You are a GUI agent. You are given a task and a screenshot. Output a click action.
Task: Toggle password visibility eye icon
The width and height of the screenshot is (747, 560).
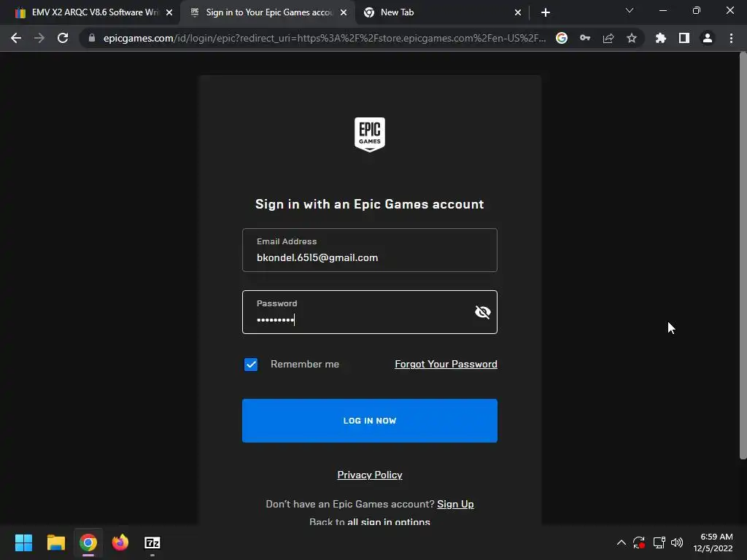click(483, 312)
